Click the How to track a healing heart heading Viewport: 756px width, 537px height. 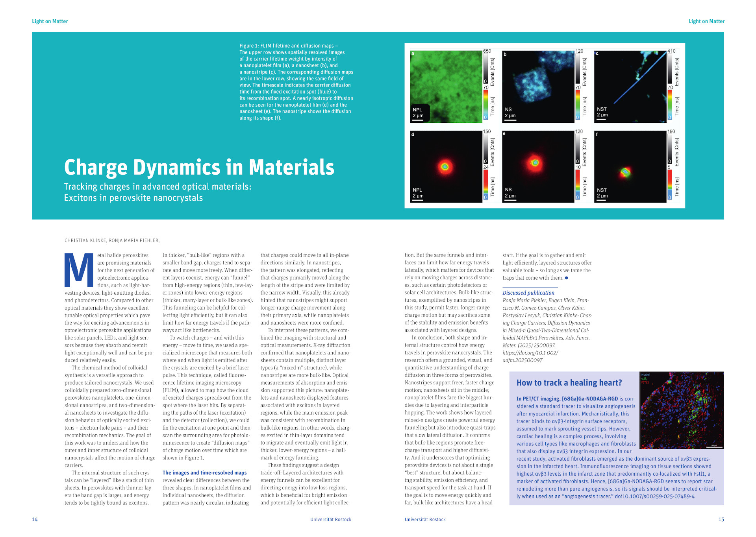tap(569, 383)
